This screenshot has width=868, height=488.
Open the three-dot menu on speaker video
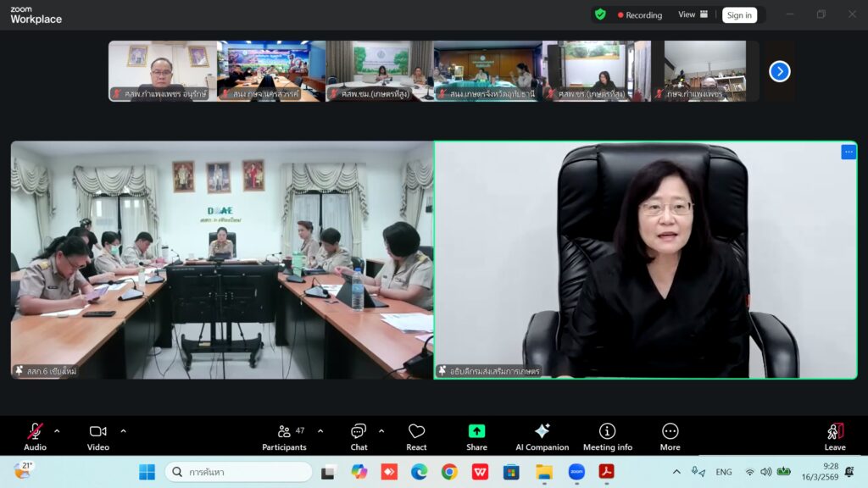click(848, 152)
